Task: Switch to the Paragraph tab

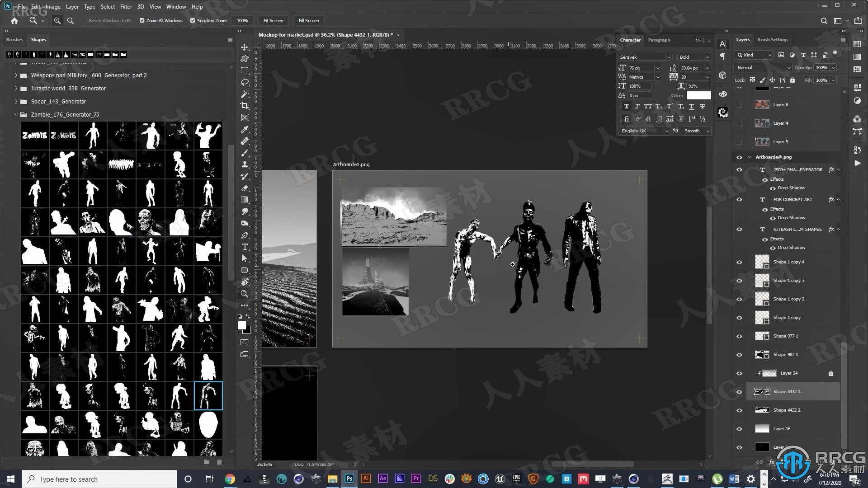Action: (659, 39)
